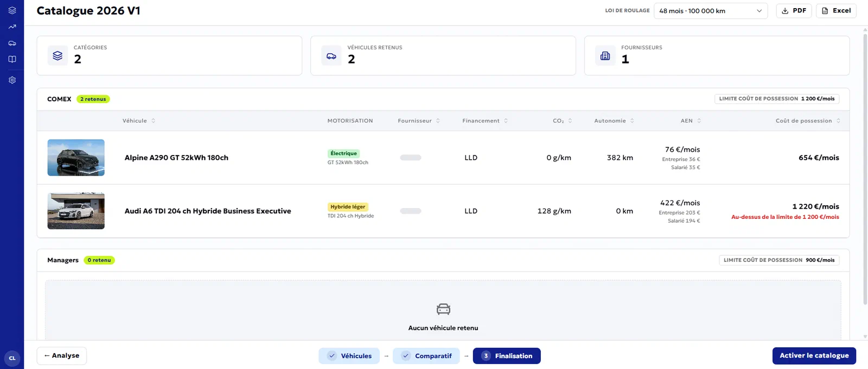Click the '654 €/mois' cost value
The height and width of the screenshot is (369, 868).
click(819, 158)
